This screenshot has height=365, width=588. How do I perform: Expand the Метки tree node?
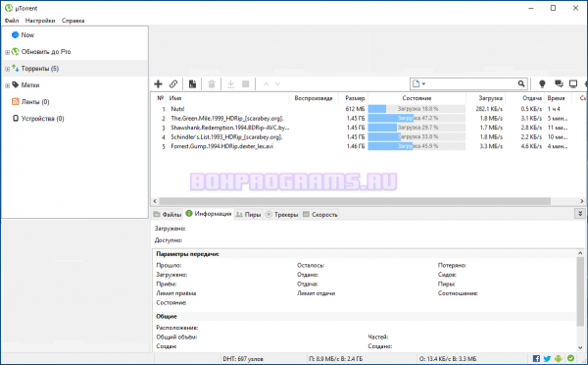click(x=7, y=85)
